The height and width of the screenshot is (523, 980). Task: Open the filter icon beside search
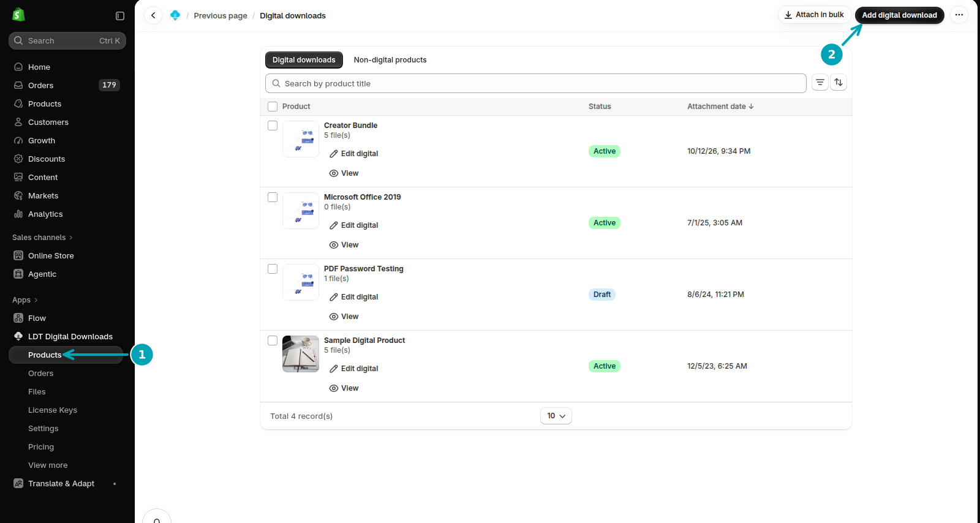point(820,82)
